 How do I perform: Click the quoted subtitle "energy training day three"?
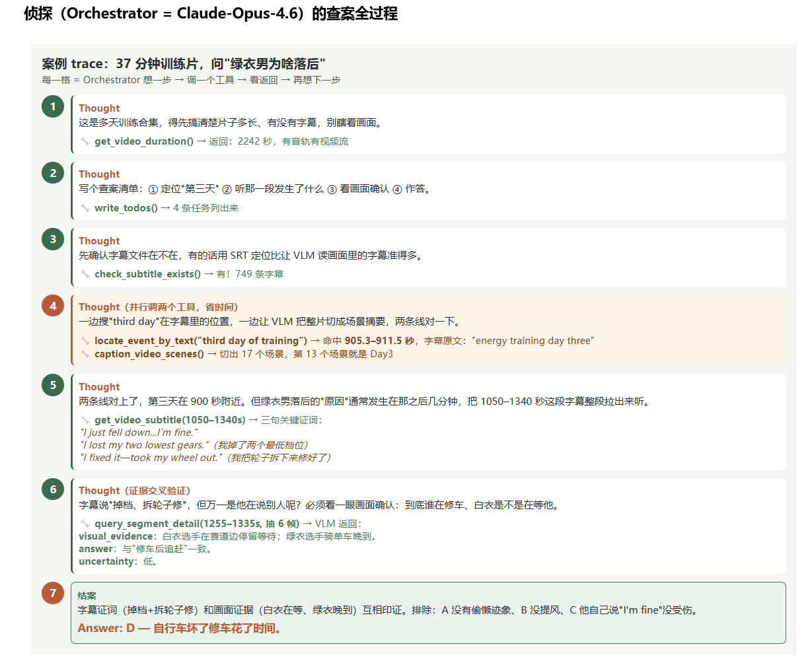coord(533,341)
